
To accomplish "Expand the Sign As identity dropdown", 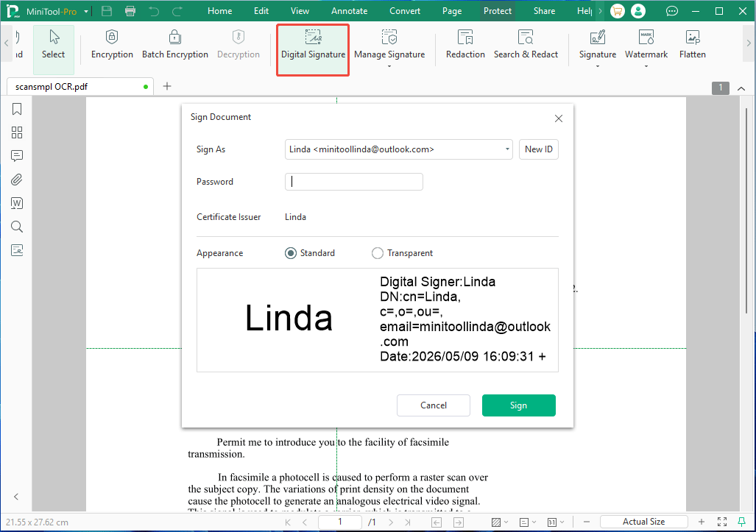I will click(507, 149).
